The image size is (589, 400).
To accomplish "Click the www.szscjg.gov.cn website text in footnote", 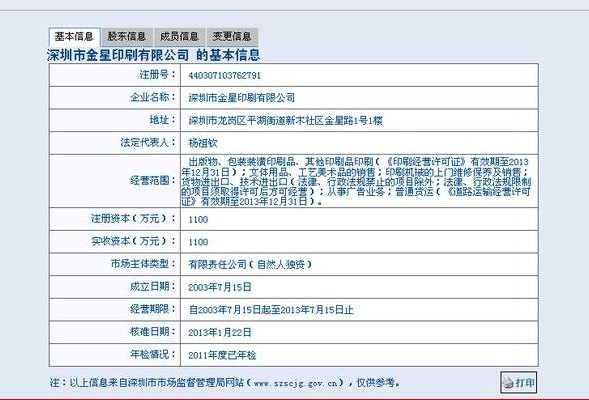I will (296, 383).
